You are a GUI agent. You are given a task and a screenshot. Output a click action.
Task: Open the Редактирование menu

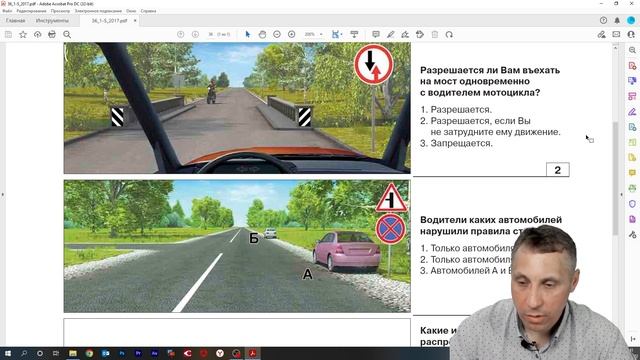coord(31,11)
